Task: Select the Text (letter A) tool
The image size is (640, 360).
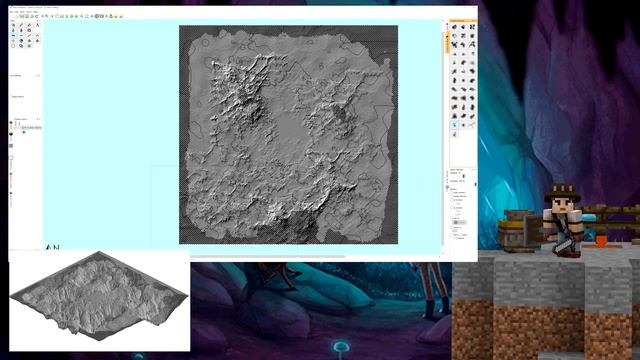Action: tap(38, 25)
